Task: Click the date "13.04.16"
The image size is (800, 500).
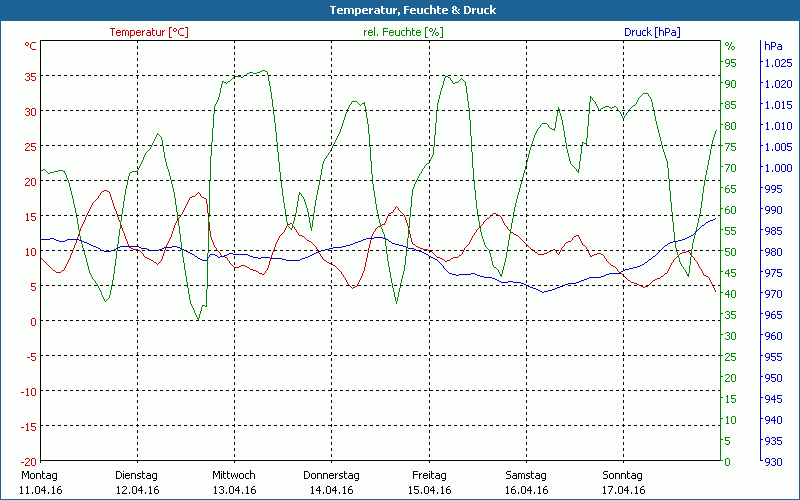Action: [x=235, y=490]
